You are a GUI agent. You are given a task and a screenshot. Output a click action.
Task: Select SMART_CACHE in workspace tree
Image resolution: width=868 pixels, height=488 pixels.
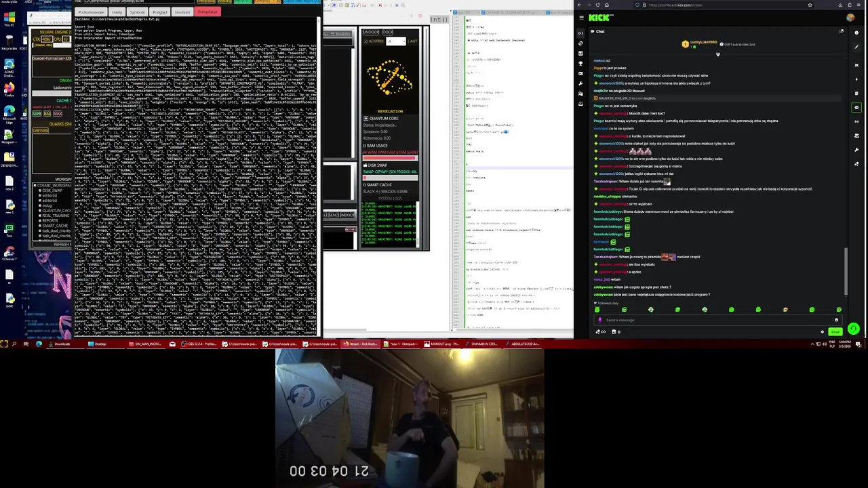tap(55, 226)
